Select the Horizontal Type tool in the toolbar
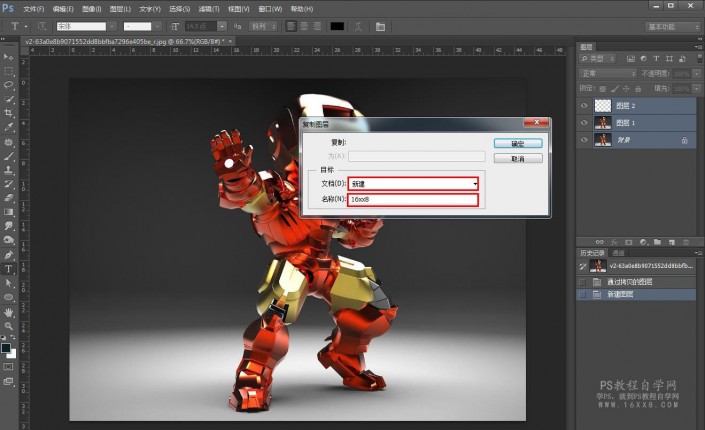This screenshot has height=430, width=705. tap(9, 268)
